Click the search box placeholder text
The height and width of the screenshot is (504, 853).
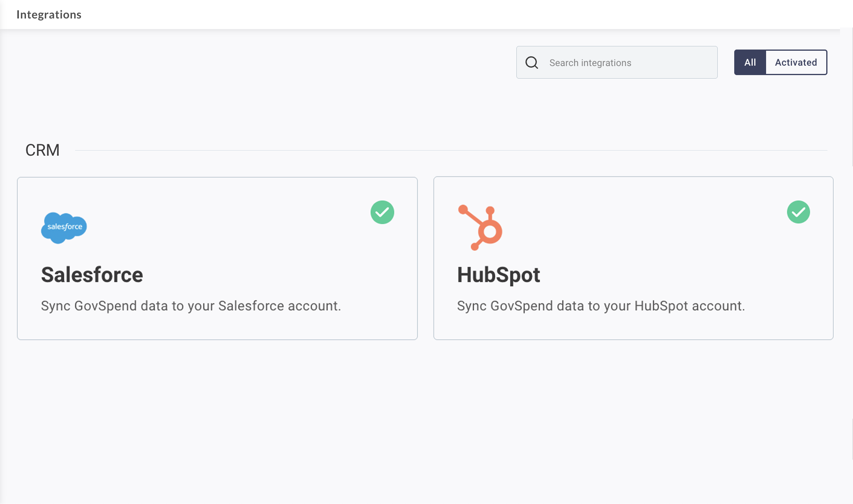(x=590, y=63)
